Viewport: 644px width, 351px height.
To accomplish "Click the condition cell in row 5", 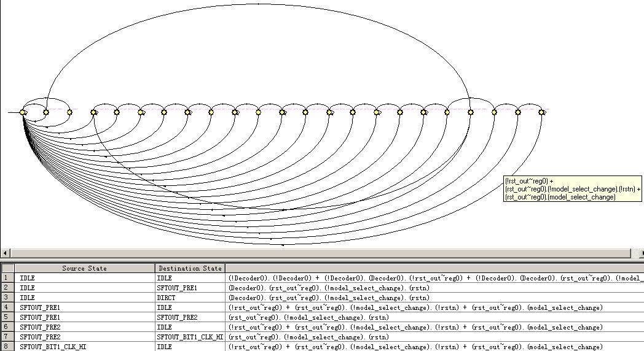I will [434, 317].
